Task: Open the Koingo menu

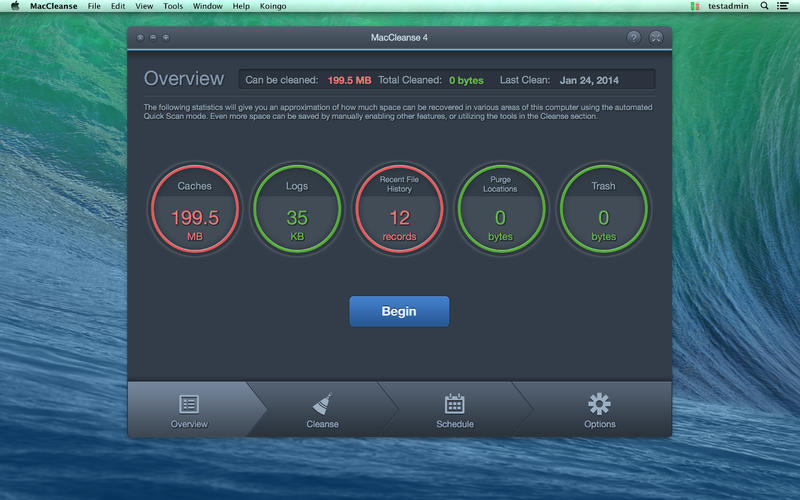Action: (273, 6)
